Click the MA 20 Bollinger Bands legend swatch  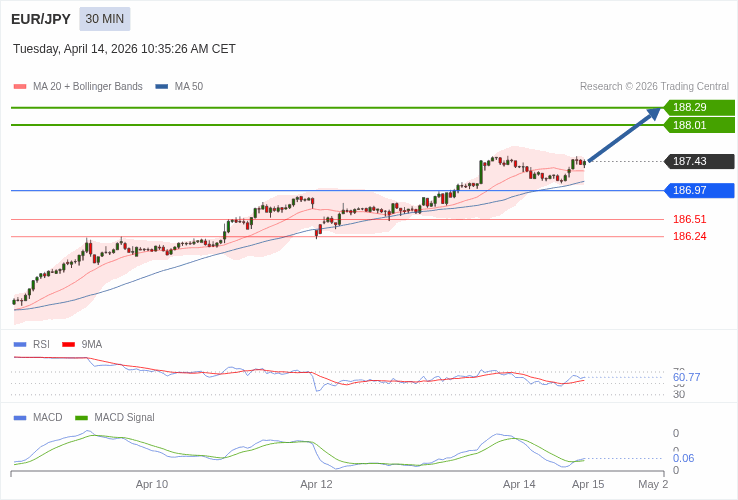click(x=20, y=87)
